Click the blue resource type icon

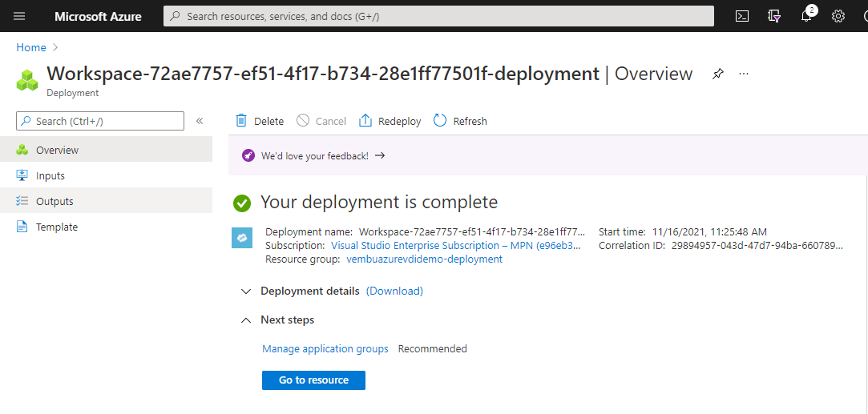tap(242, 238)
